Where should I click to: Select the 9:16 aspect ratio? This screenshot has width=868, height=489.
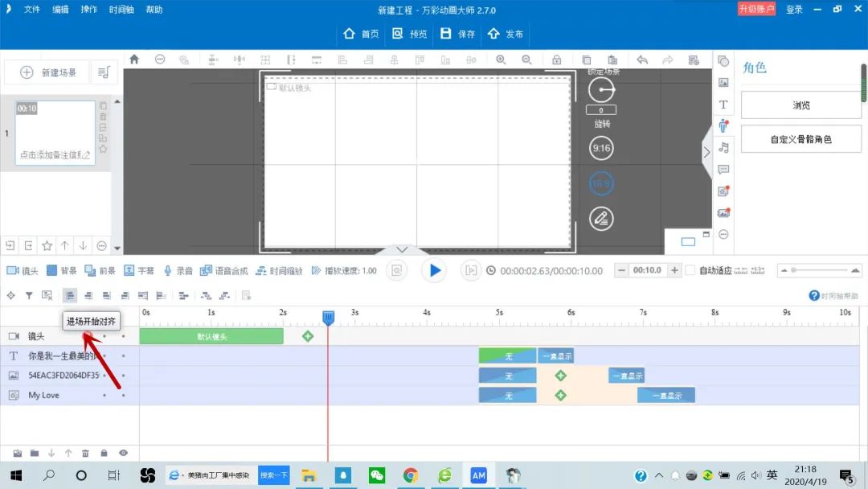tap(601, 148)
